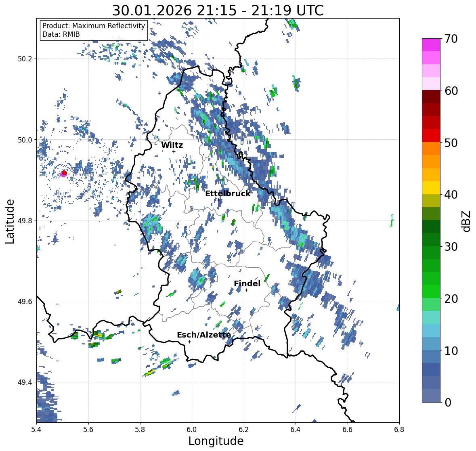Click the 6.8 longitude tick label
Image resolution: width=476 pixels, height=451 pixels.
(399, 430)
